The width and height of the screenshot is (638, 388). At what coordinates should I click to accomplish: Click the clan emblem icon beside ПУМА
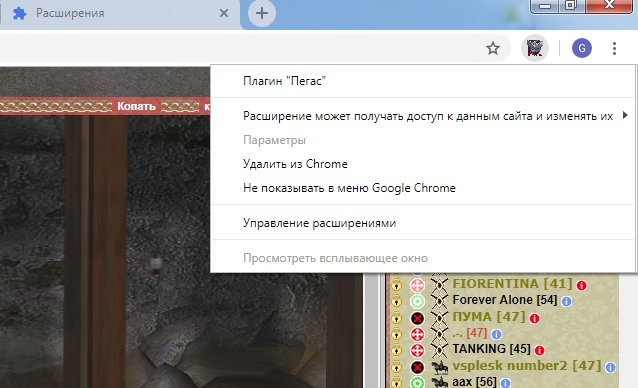[x=439, y=318]
